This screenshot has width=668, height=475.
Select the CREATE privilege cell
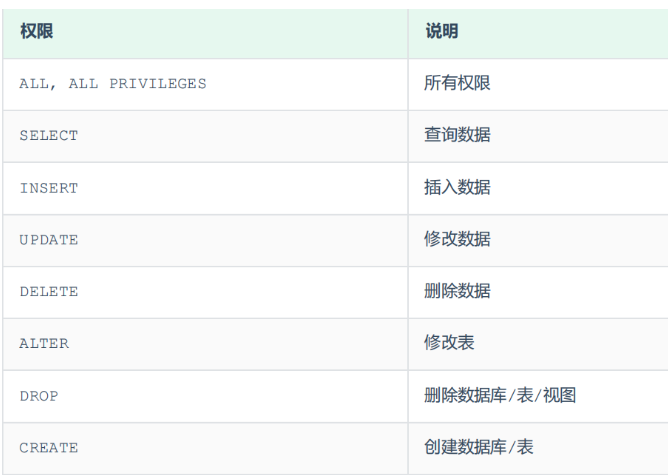point(48,448)
